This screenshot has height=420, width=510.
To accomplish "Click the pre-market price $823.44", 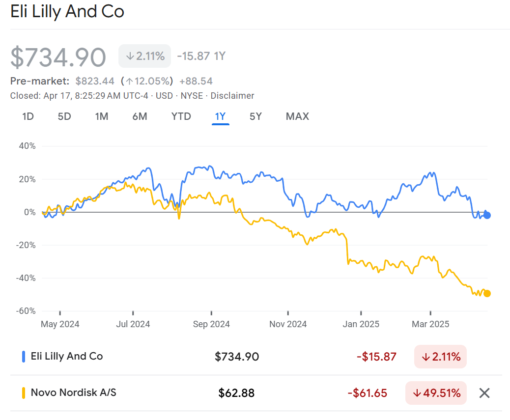I will (x=95, y=81).
